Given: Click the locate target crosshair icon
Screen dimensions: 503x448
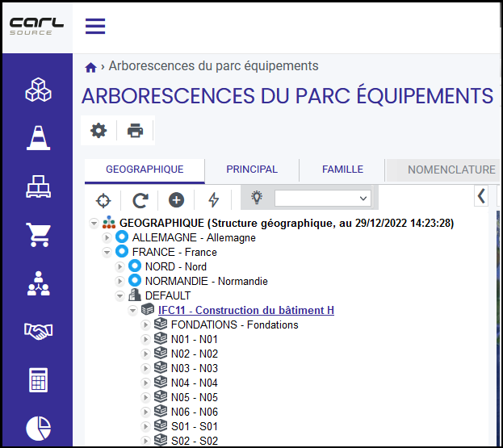Looking at the screenshot, I should (x=103, y=201).
